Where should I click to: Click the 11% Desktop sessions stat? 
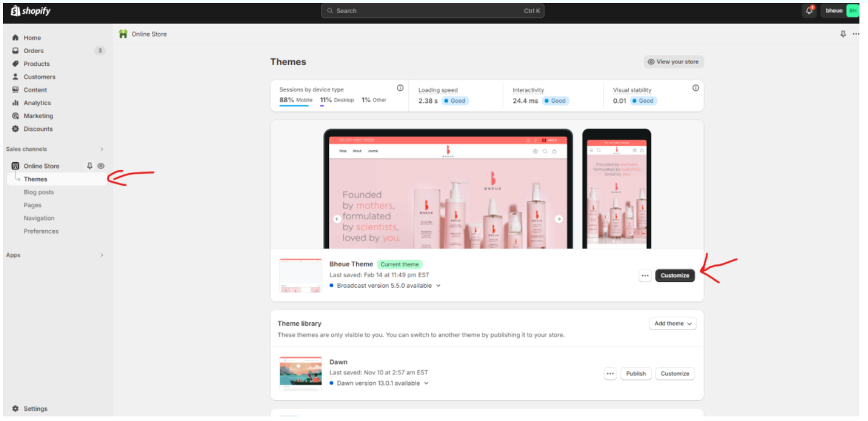click(337, 100)
